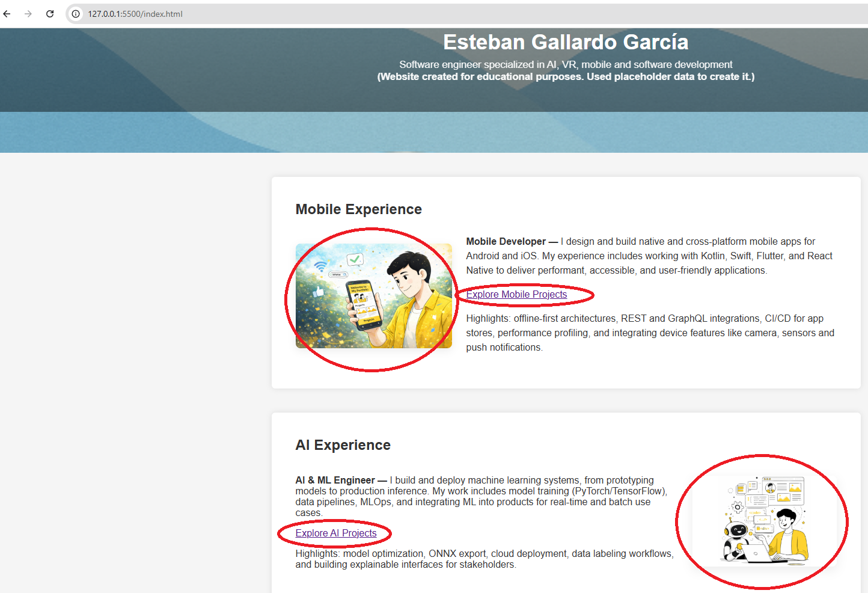
Task: Click the robot in the AI illustration
Action: [x=737, y=537]
